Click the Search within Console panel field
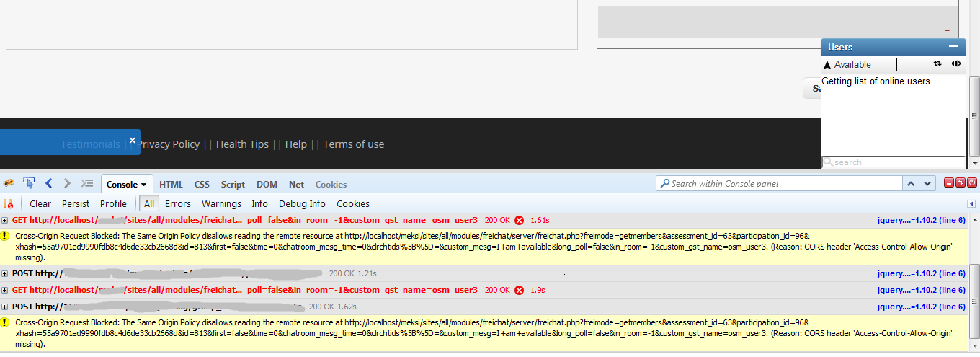Screen dimensions: 980x357 click(778, 184)
